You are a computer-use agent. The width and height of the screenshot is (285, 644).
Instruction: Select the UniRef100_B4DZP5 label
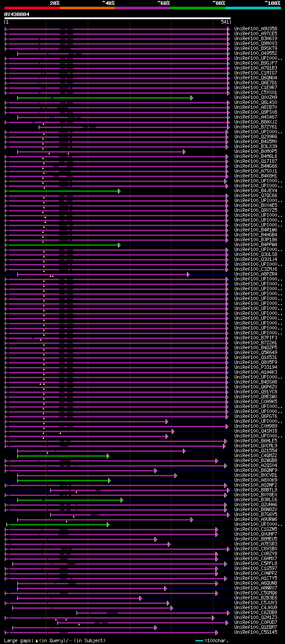256,347
